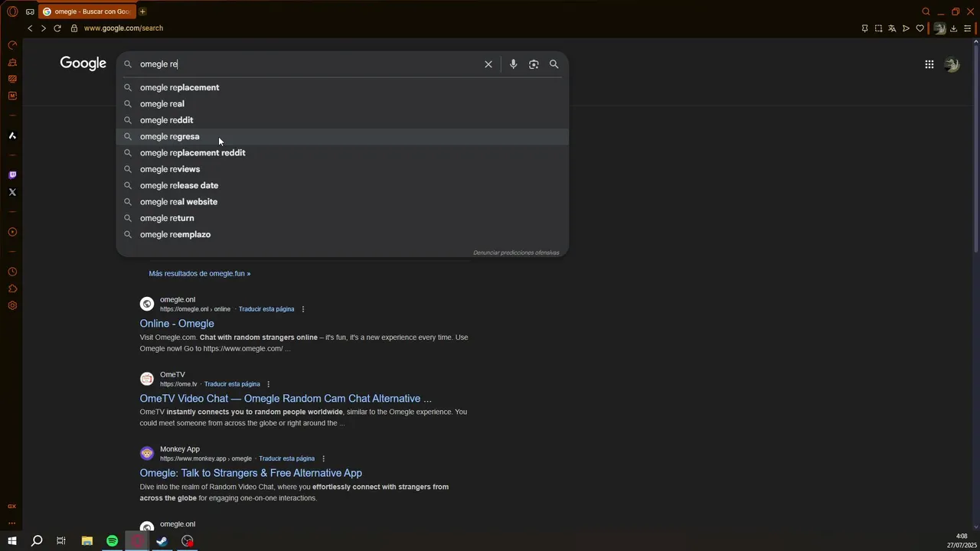Click the GX Corner label in sidebar
This screenshot has height=551, width=980.
(x=12, y=506)
